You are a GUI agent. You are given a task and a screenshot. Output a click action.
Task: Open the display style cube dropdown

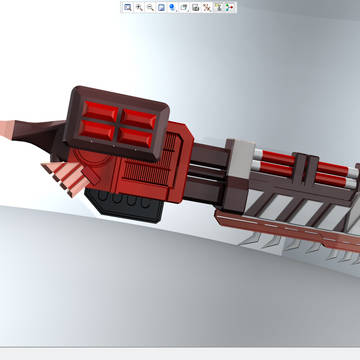184,7
